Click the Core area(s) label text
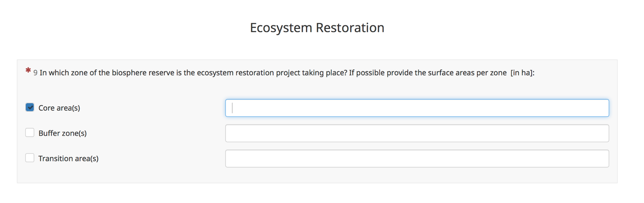Viewport: 644px width, 203px height. click(59, 108)
